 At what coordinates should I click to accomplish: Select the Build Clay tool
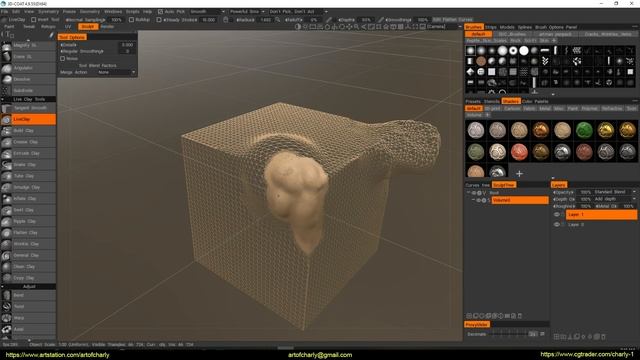(x=28, y=131)
